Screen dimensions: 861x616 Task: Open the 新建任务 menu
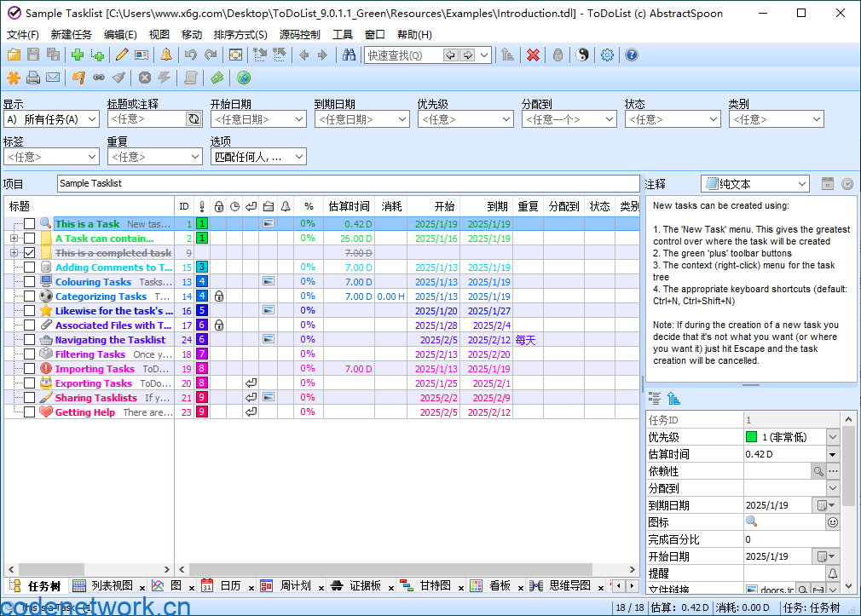point(72,35)
